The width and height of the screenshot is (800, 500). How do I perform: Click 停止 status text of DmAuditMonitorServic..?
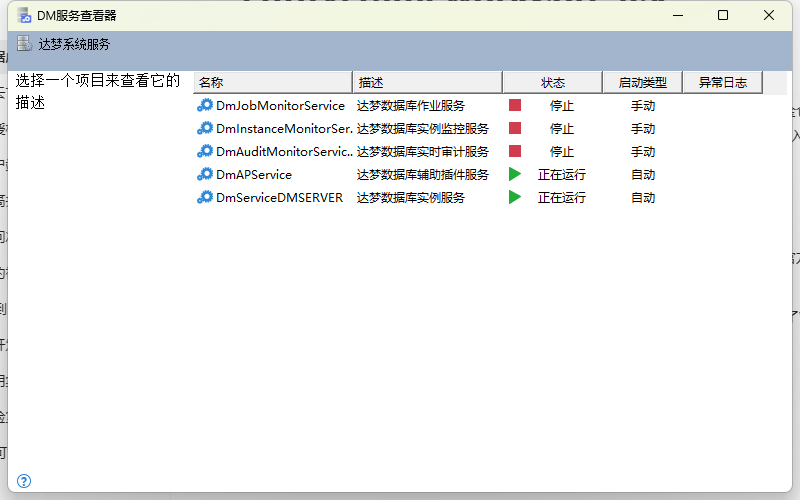point(562,152)
